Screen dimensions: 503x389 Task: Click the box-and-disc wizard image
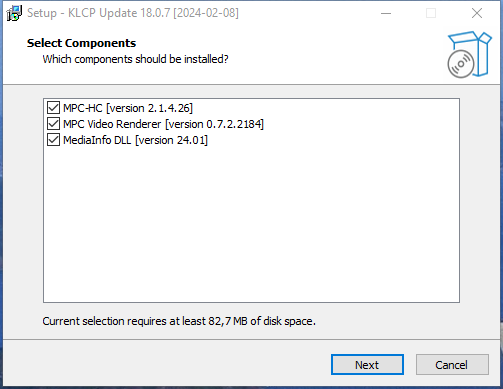coord(469,55)
